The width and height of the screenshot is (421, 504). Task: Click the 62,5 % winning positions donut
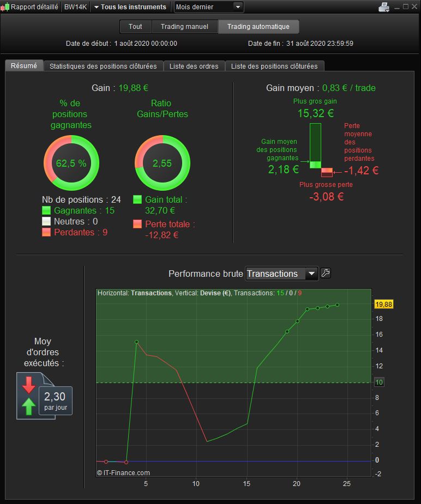71,163
